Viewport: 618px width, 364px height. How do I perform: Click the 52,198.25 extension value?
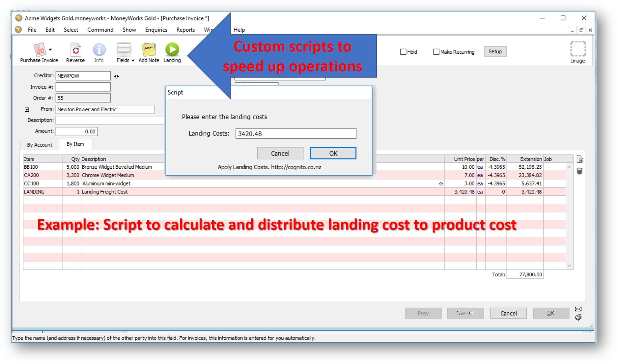point(530,167)
